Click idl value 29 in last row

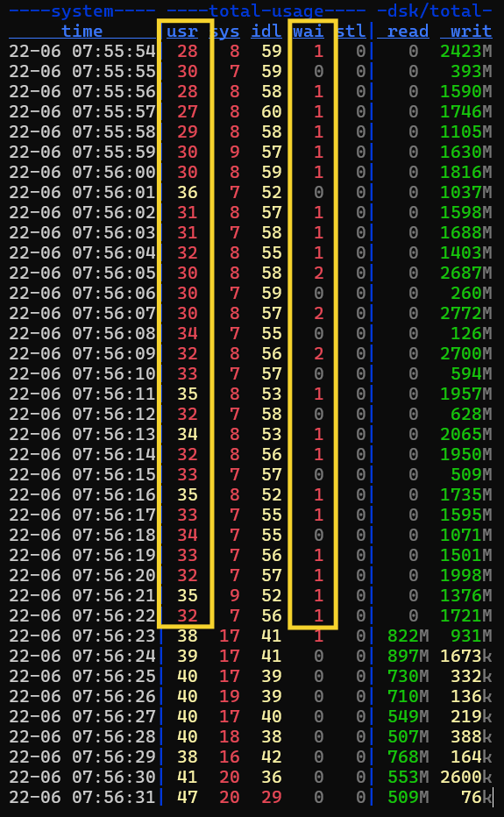pyautogui.click(x=272, y=797)
